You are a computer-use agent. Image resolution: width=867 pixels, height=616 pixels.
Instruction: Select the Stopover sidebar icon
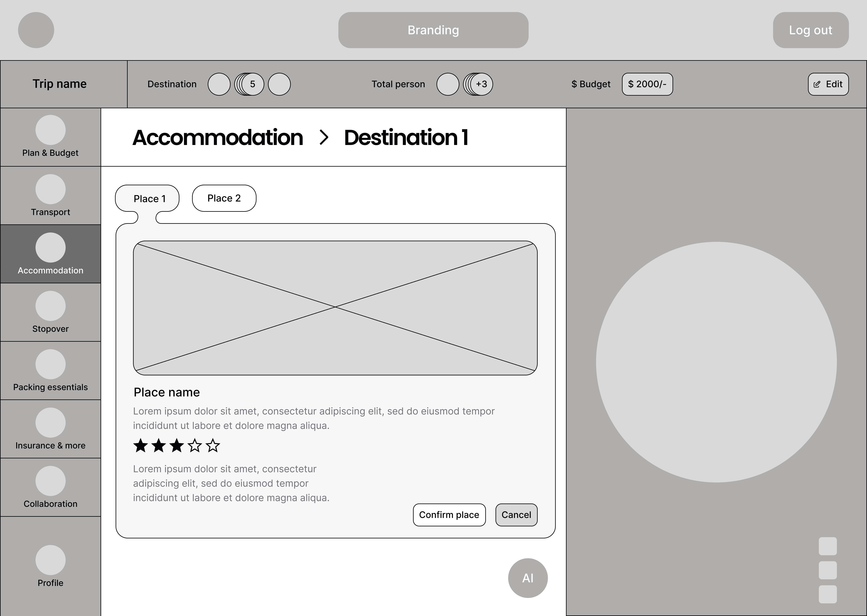(50, 306)
